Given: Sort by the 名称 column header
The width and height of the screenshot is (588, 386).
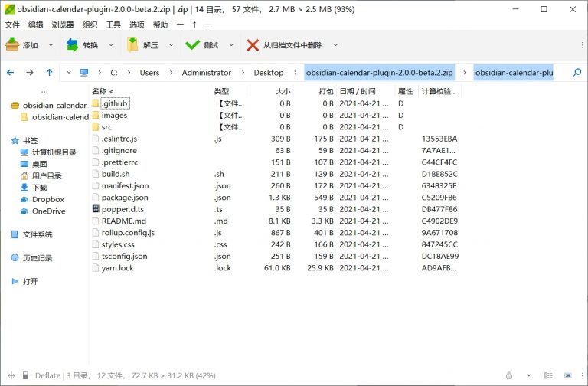Looking at the screenshot, I should point(103,91).
